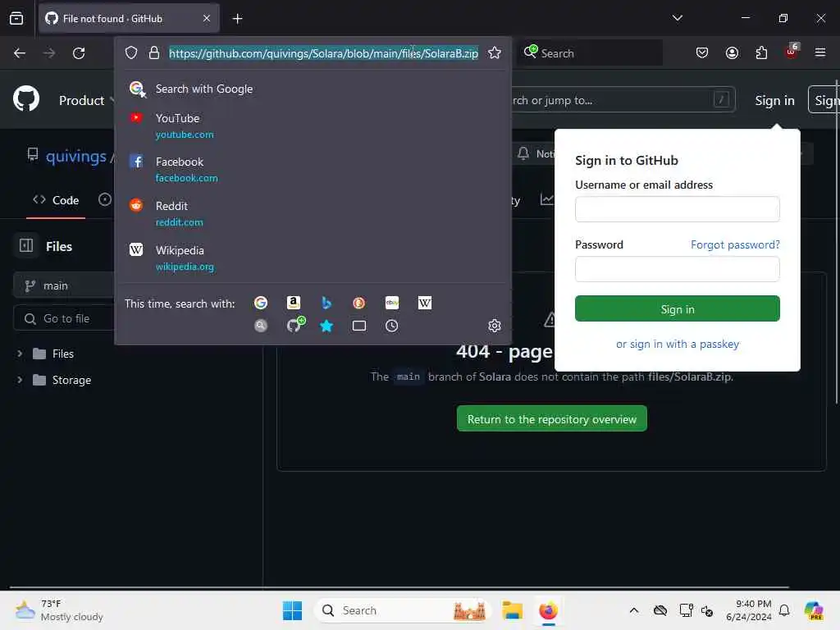Expand the Product menu
Viewport: 840px width, 630px height.
[x=85, y=100]
